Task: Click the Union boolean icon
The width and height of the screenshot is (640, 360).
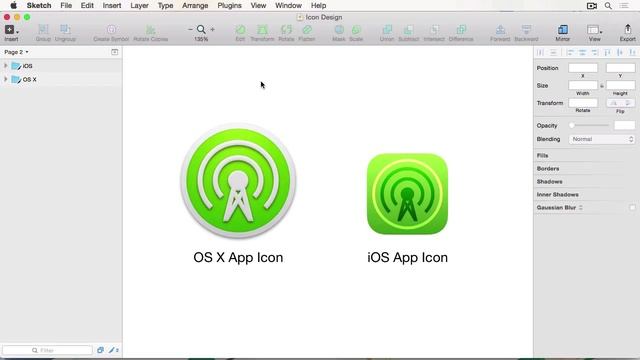Action: [x=387, y=29]
